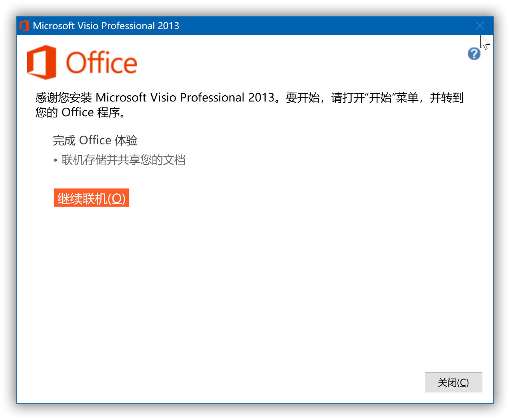Open Office help documentation via the help icon

coord(474,54)
